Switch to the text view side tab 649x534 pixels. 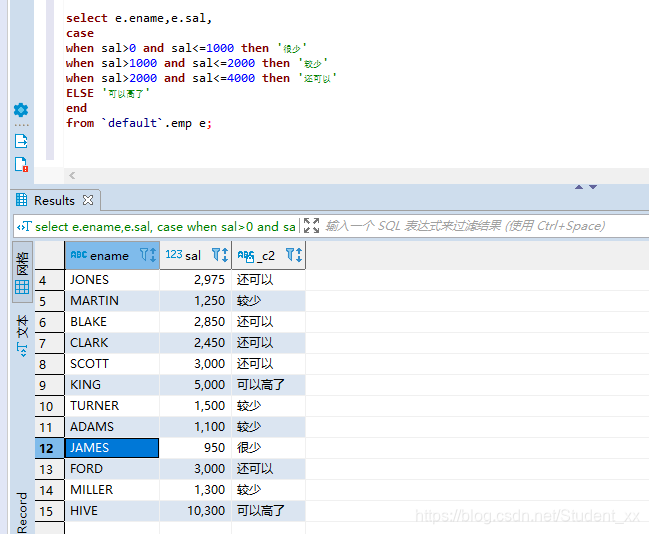(22, 336)
